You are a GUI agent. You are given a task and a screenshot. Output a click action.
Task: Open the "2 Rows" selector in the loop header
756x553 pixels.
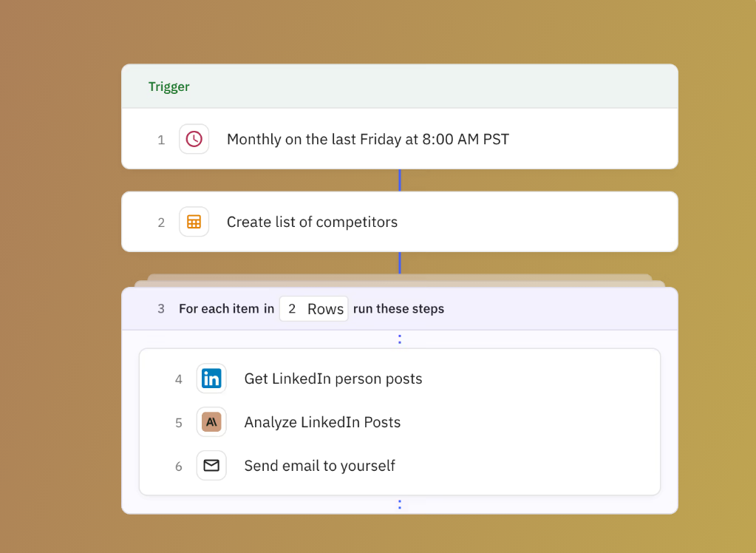pyautogui.click(x=313, y=309)
